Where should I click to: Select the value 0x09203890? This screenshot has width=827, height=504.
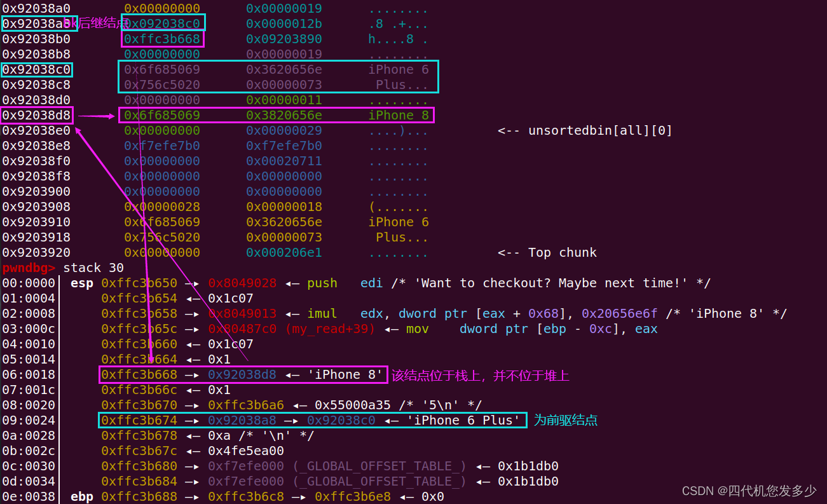point(284,39)
